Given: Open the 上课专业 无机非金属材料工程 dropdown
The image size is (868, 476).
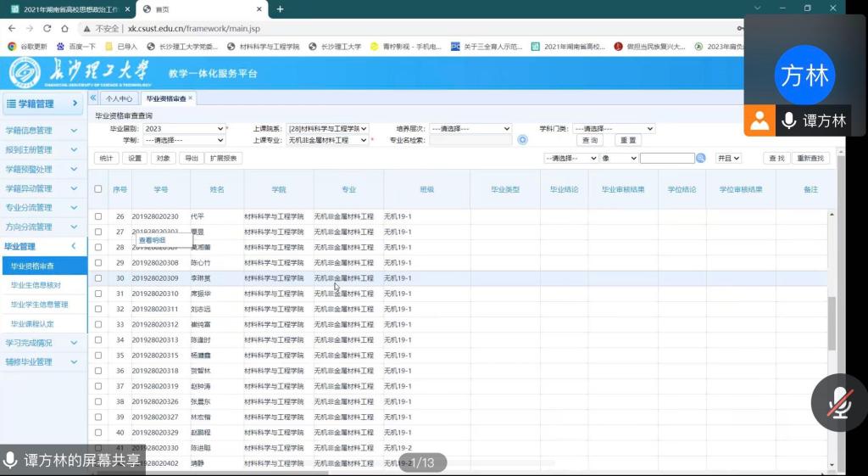Looking at the screenshot, I should click(328, 140).
